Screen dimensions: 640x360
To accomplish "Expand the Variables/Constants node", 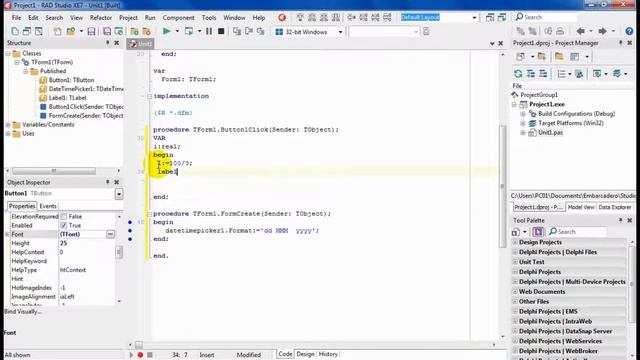I will [8, 124].
